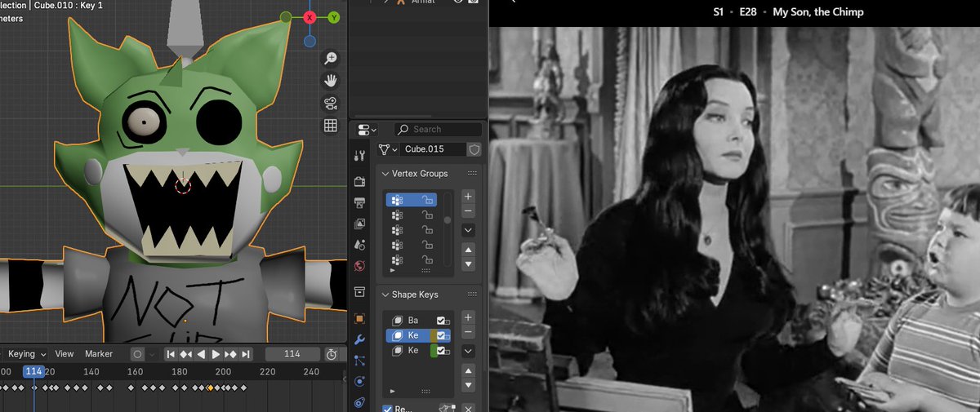Play the animation forward

[x=216, y=354]
